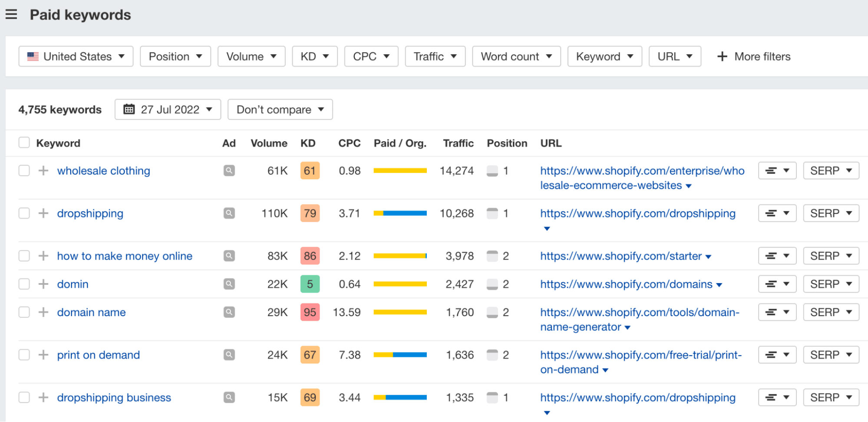Image resolution: width=868 pixels, height=422 pixels.
Task: Click ad preview icon for domain name
Action: pos(229,312)
